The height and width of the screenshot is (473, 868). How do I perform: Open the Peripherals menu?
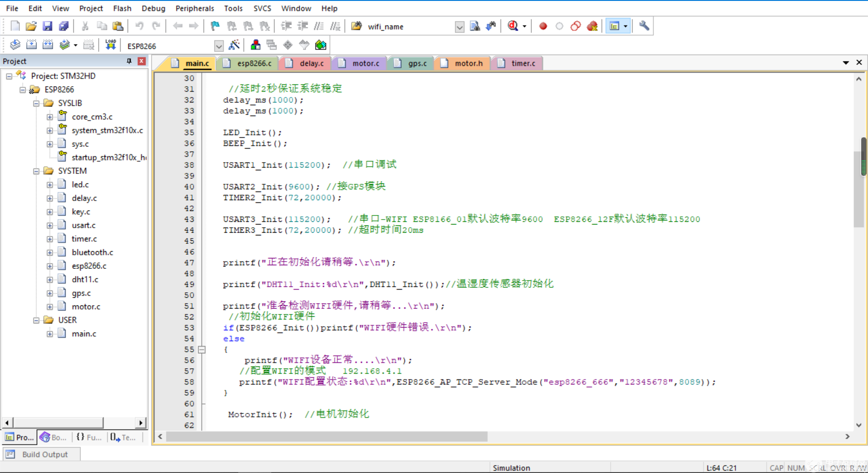click(194, 8)
